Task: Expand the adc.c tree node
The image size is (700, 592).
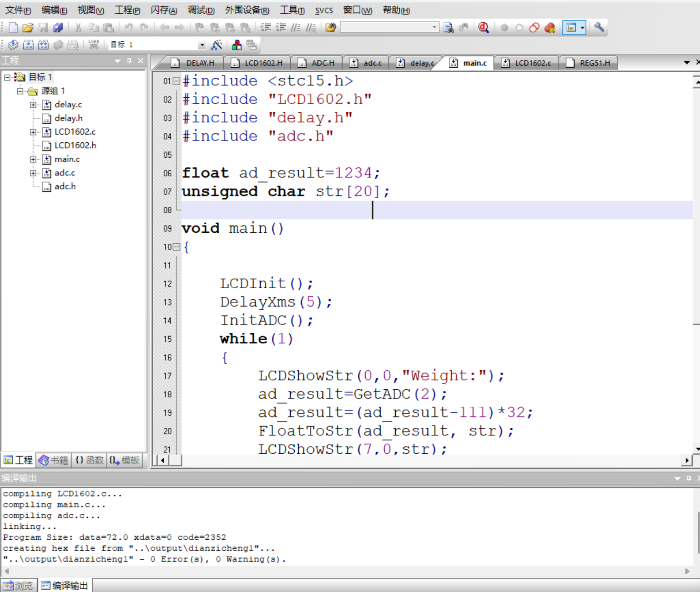Action: click(33, 173)
